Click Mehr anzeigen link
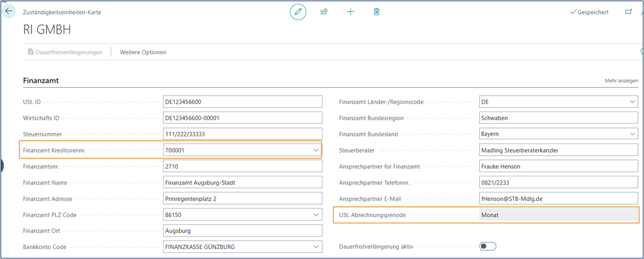Viewport: 644px width, 259px height. pyautogui.click(x=621, y=80)
